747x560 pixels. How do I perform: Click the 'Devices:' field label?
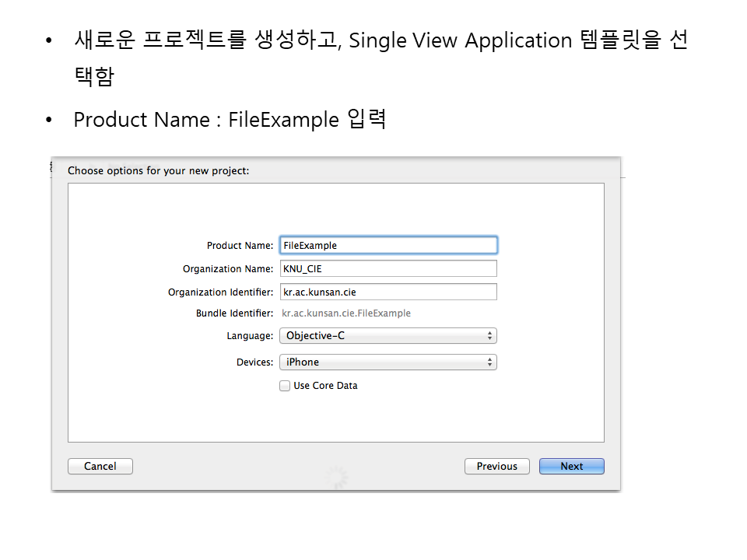254,362
